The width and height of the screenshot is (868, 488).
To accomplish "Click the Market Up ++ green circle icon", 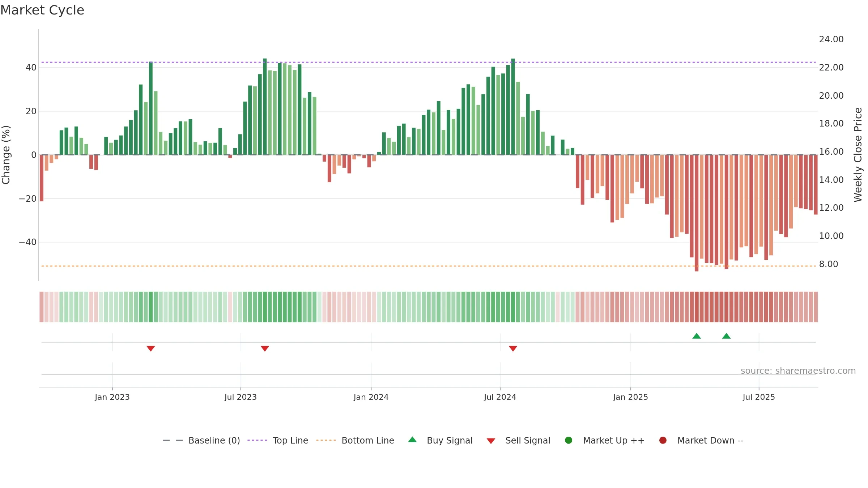I will 569,440.
